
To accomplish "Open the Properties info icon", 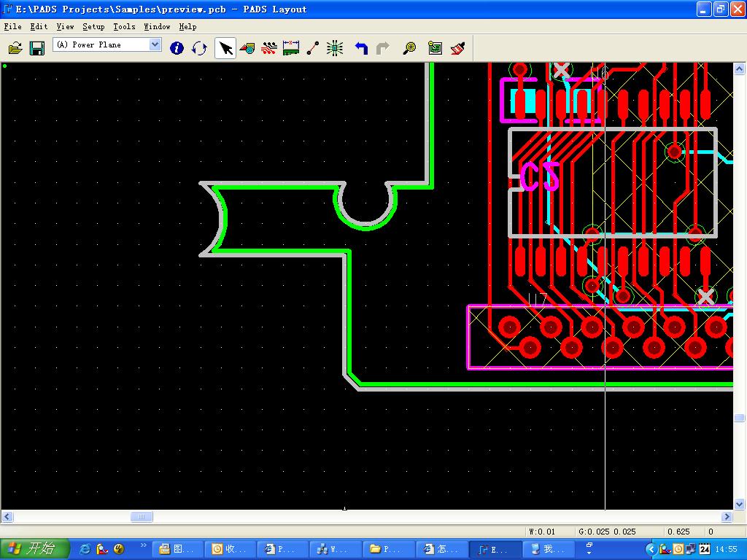I will point(177,48).
